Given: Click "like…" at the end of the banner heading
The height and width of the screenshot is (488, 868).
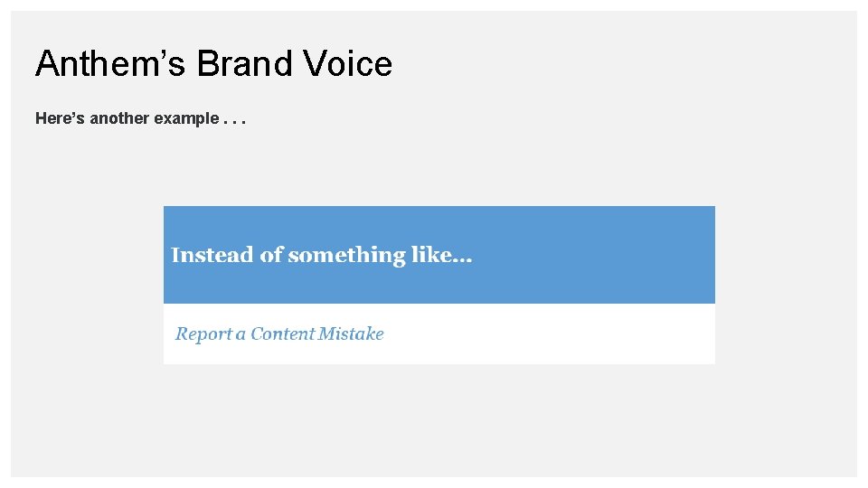Looking at the screenshot, I should pos(441,256).
